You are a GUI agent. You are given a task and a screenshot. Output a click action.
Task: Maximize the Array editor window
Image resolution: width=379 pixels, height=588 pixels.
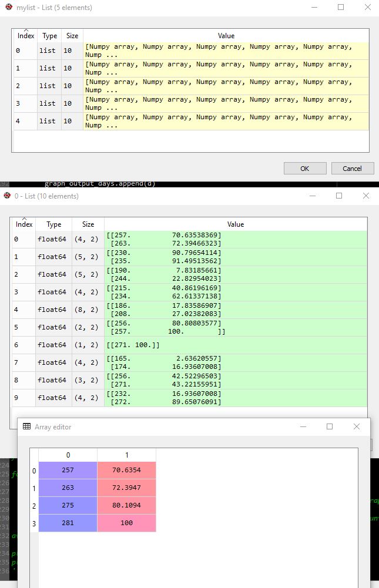[330, 426]
